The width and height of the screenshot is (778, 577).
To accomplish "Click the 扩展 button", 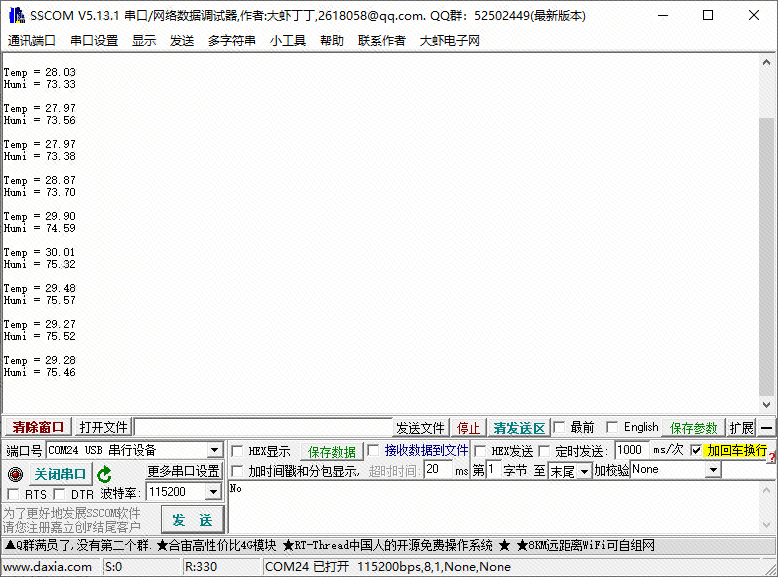I will click(742, 428).
